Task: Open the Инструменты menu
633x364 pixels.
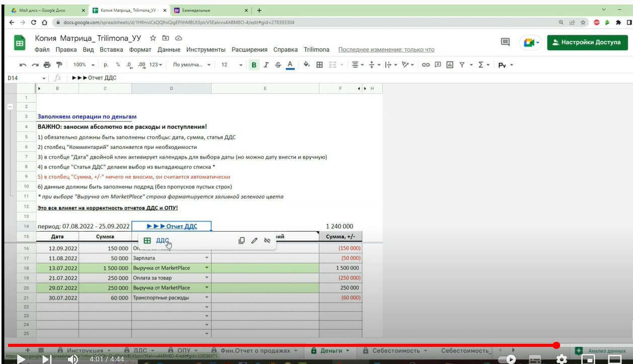Action: pos(205,50)
